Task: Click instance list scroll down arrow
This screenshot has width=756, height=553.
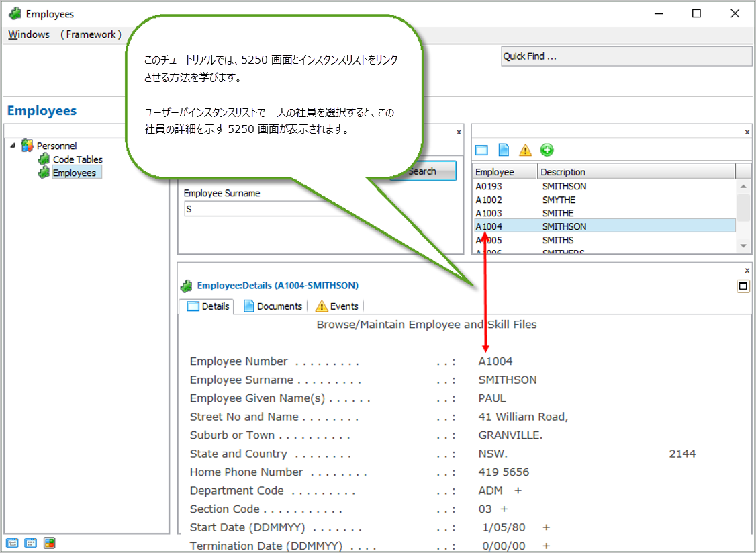Action: (743, 246)
